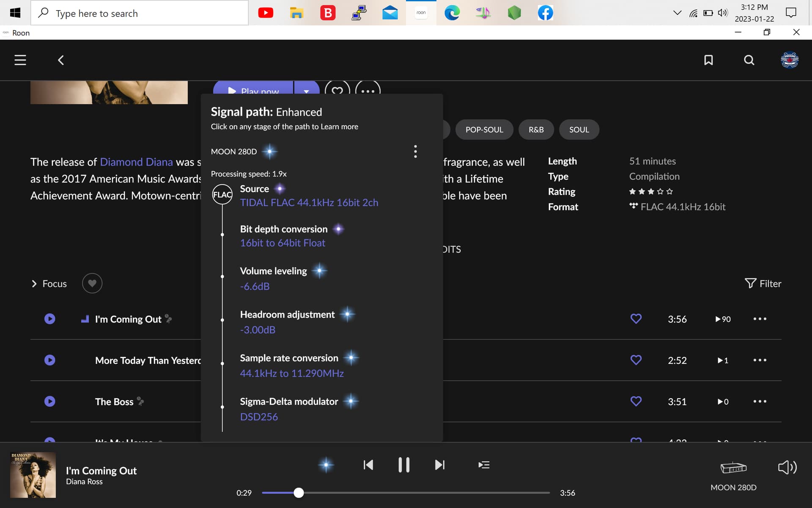This screenshot has width=812, height=508.
Task: Click the play count 90 indicator
Action: (x=723, y=319)
